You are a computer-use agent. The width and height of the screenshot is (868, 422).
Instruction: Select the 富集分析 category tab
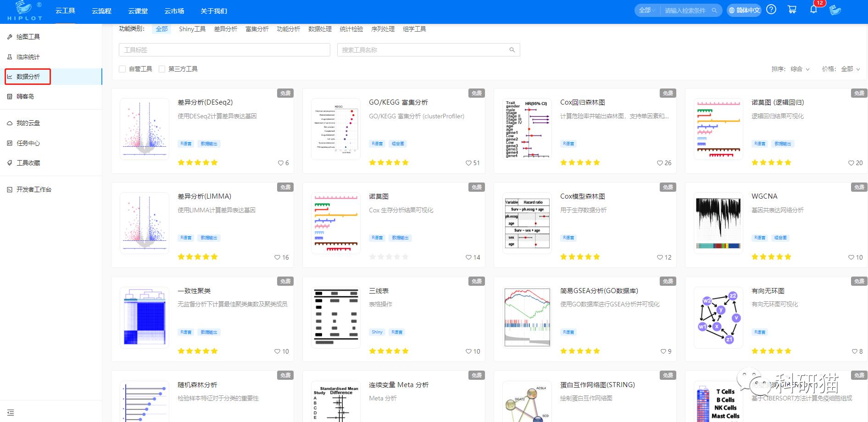[x=257, y=28]
